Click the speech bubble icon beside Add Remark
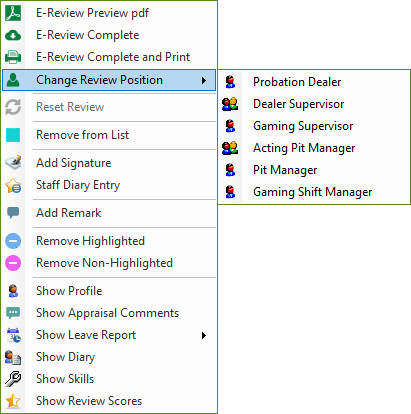Image resolution: width=411 pixels, height=414 pixels. (x=13, y=213)
